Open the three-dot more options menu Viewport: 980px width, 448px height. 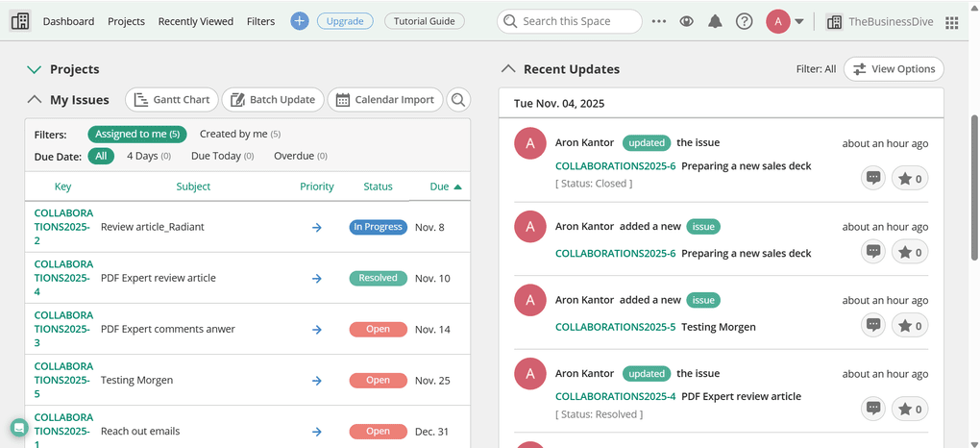[659, 21]
